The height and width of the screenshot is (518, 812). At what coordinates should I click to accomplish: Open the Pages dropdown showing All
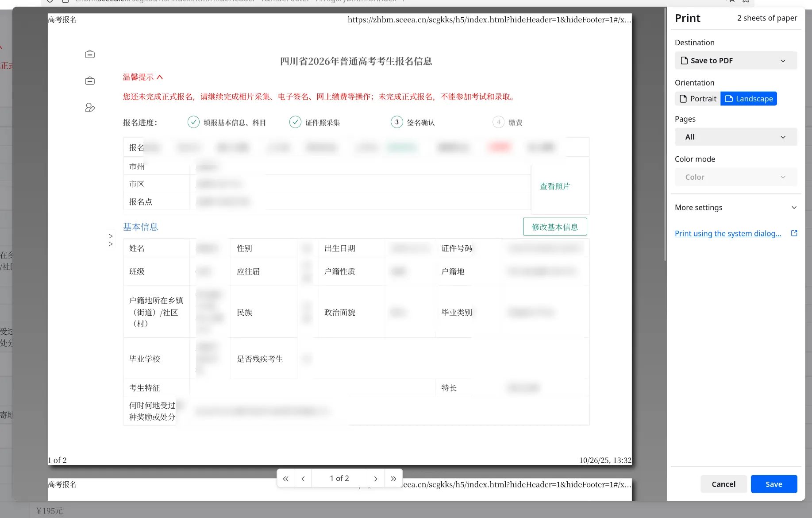coord(735,137)
